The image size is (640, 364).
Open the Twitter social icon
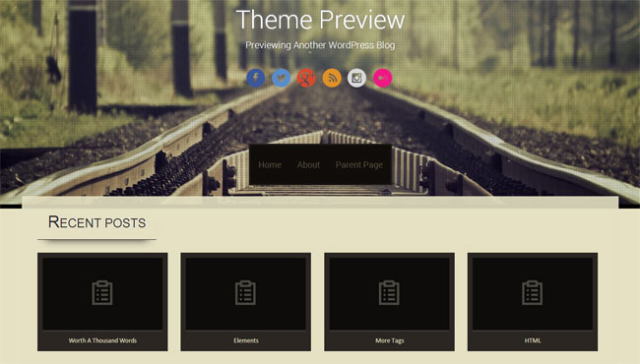click(282, 78)
